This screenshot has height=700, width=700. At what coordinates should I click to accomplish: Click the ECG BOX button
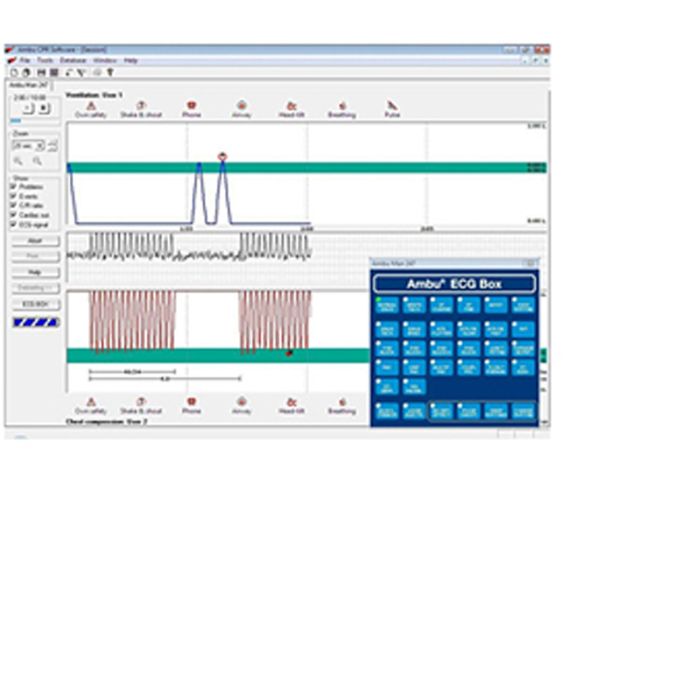point(35,304)
